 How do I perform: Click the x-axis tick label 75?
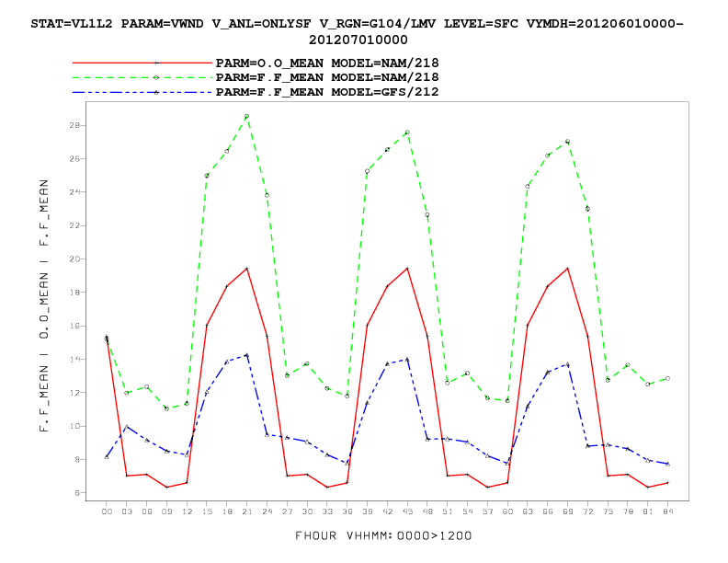point(608,511)
